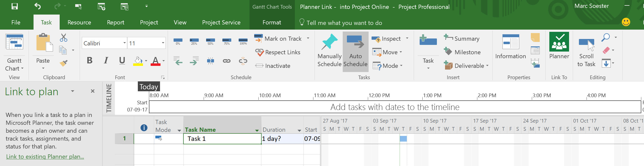The image size is (644, 166).
Task: Undo the last action
Action: (x=37, y=6)
